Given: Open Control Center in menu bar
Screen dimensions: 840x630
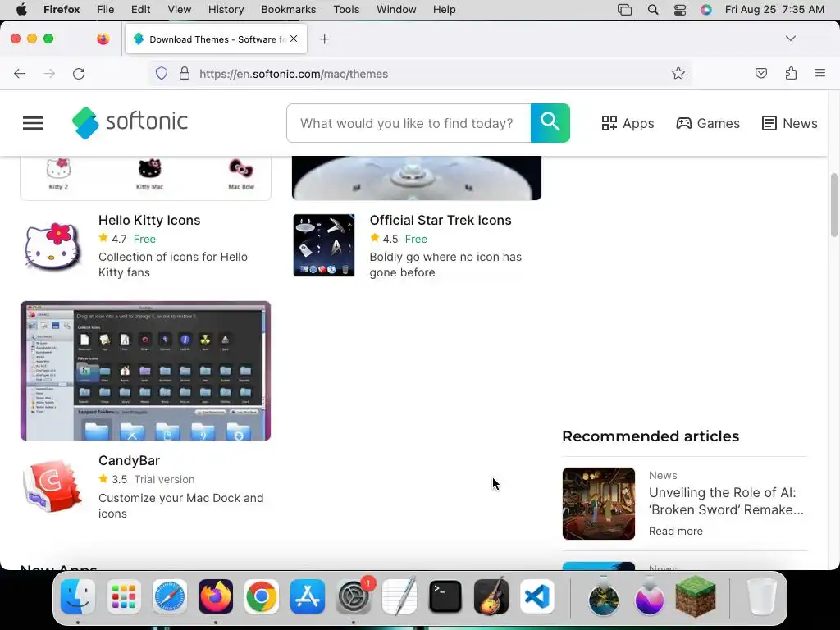Looking at the screenshot, I should coord(680,10).
